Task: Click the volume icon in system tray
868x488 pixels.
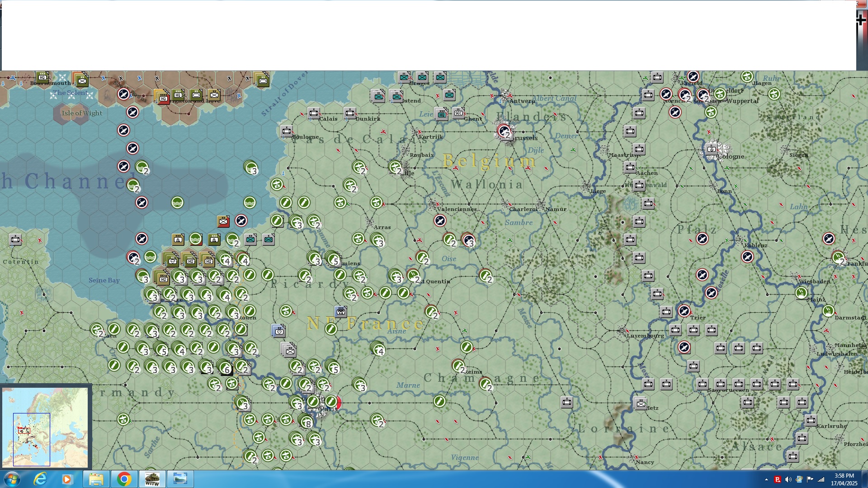Action: (788, 479)
